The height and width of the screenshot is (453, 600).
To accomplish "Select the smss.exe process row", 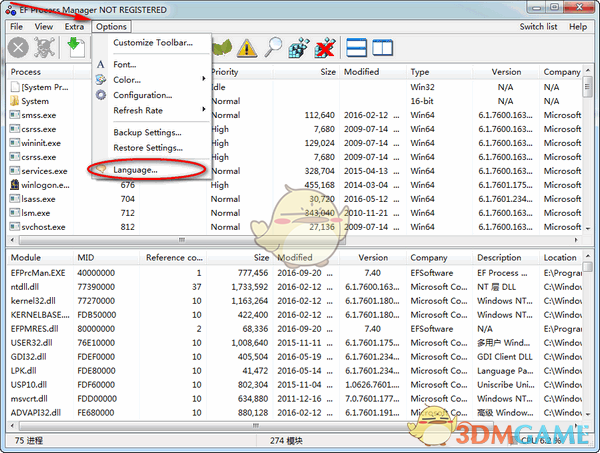I will 295,115.
